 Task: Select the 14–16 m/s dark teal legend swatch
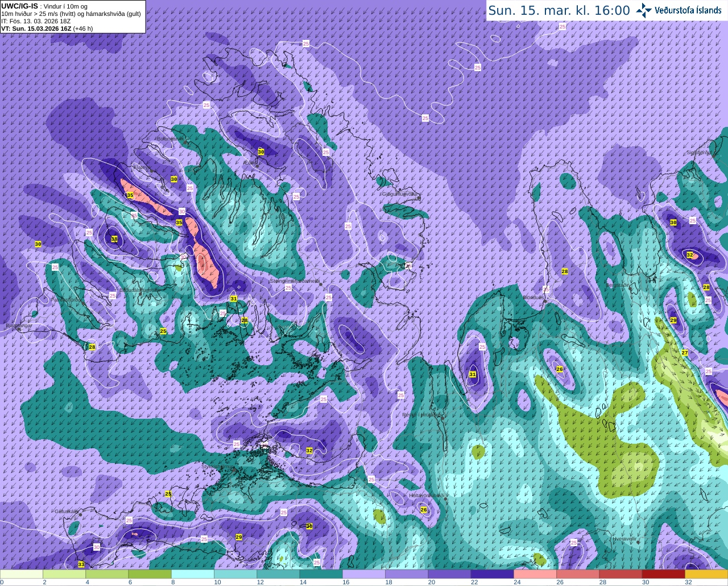321,574
